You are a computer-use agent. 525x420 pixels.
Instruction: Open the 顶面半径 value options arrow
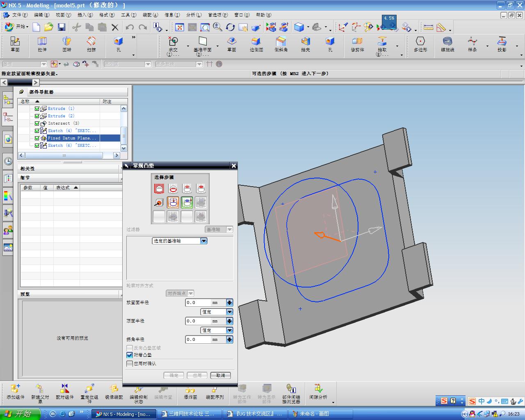(x=229, y=321)
